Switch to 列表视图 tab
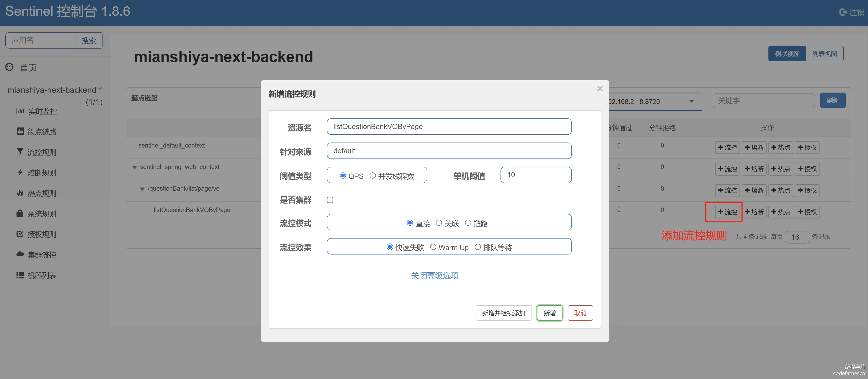Image resolution: width=868 pixels, height=379 pixels. [x=824, y=54]
